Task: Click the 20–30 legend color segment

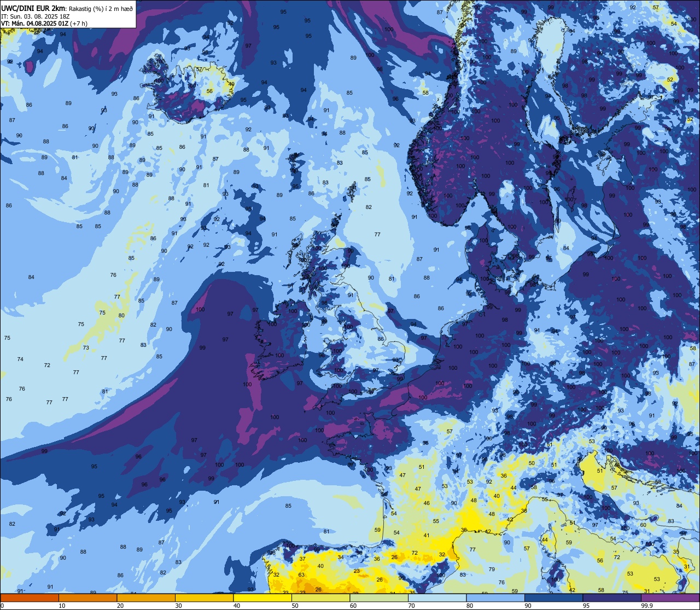Action: click(146, 597)
